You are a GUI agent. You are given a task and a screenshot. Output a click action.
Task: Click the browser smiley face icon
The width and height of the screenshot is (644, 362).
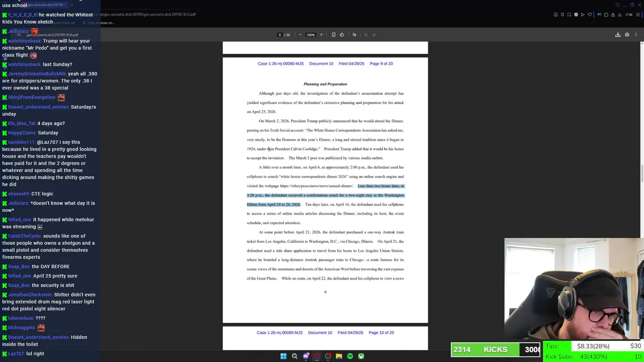(555, 15)
